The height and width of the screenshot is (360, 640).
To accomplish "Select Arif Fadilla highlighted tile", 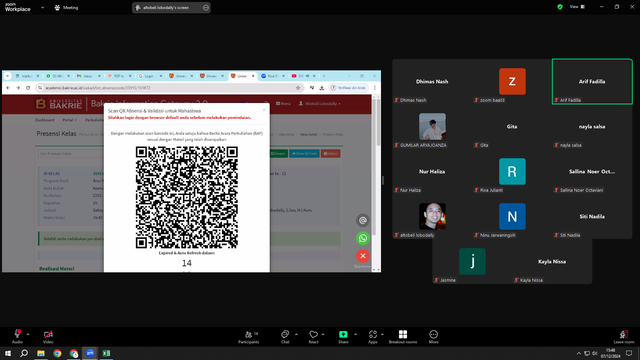I will click(592, 82).
